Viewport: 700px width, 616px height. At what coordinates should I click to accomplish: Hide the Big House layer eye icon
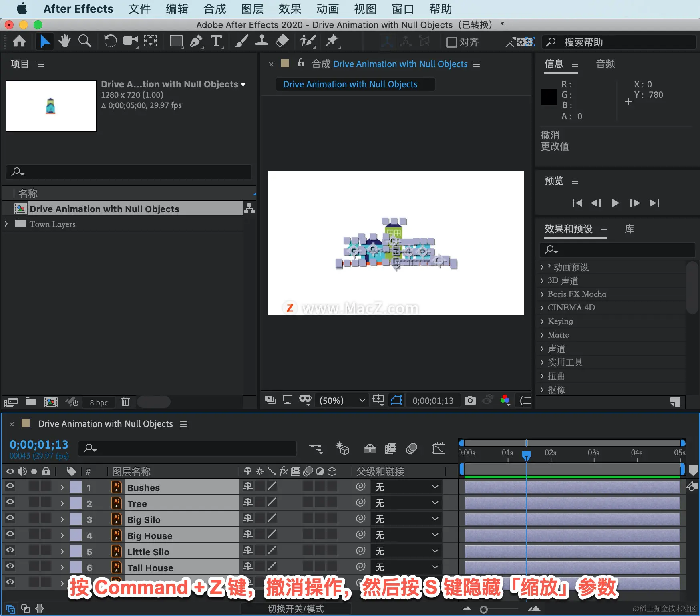tap(10, 534)
